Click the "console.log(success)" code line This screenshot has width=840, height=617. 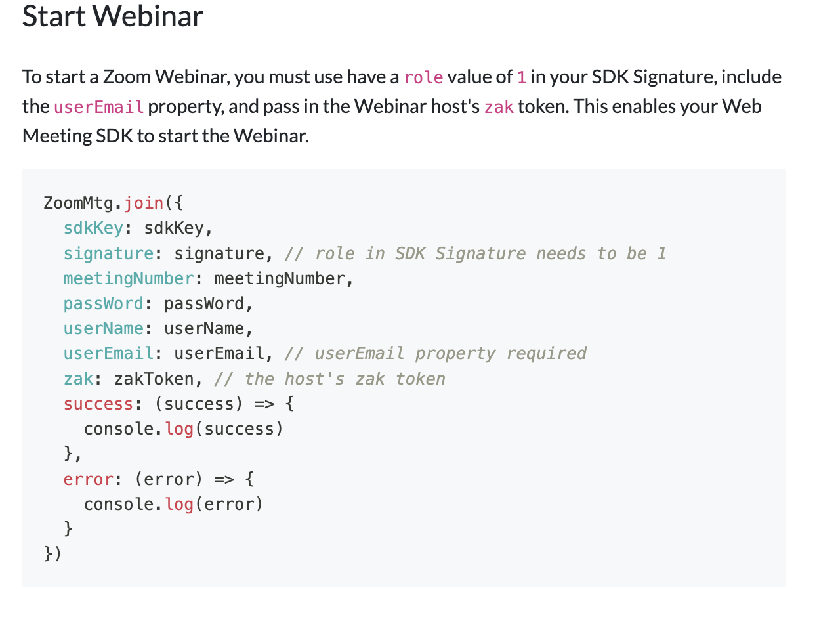point(184,429)
